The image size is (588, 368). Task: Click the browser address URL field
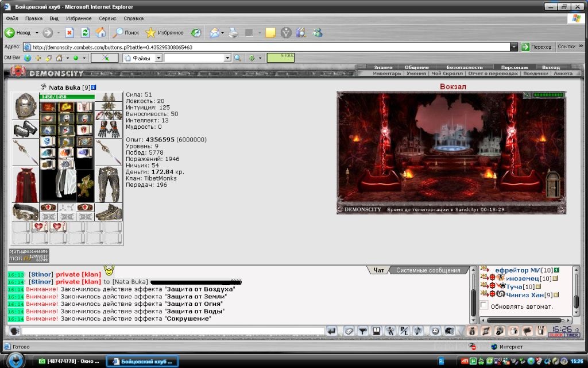pos(266,47)
